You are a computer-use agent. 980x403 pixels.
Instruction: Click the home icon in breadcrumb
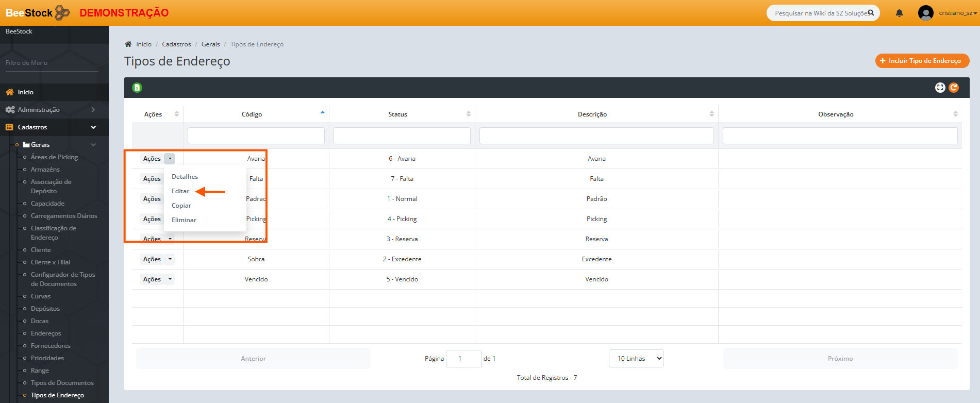(128, 44)
